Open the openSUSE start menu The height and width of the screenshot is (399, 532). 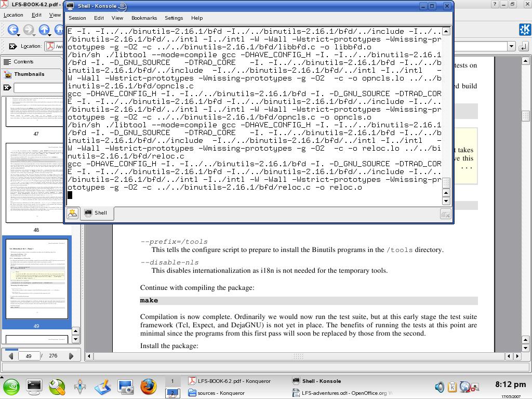click(11, 387)
